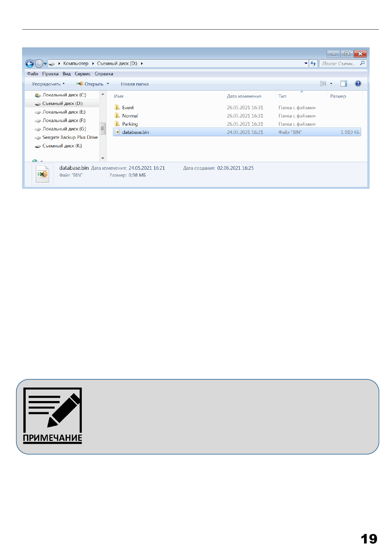Select the Normal folder

click(237, 116)
